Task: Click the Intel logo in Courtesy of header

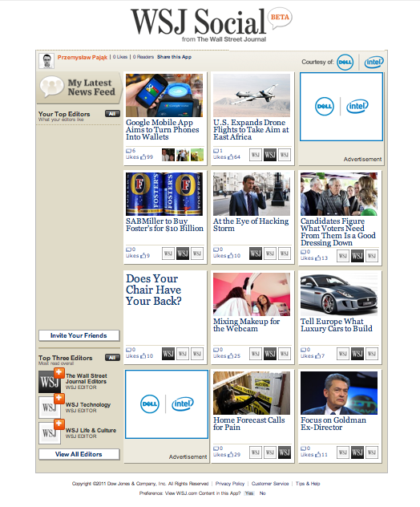Action: click(x=374, y=62)
